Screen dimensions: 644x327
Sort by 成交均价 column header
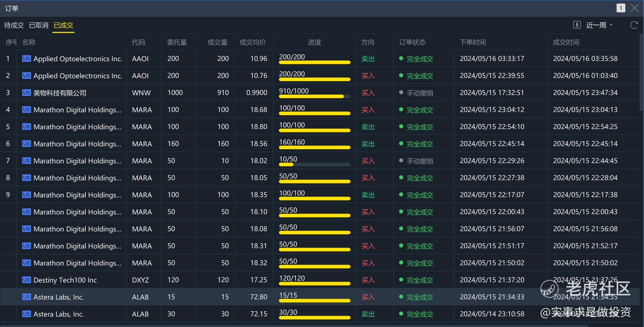click(252, 42)
